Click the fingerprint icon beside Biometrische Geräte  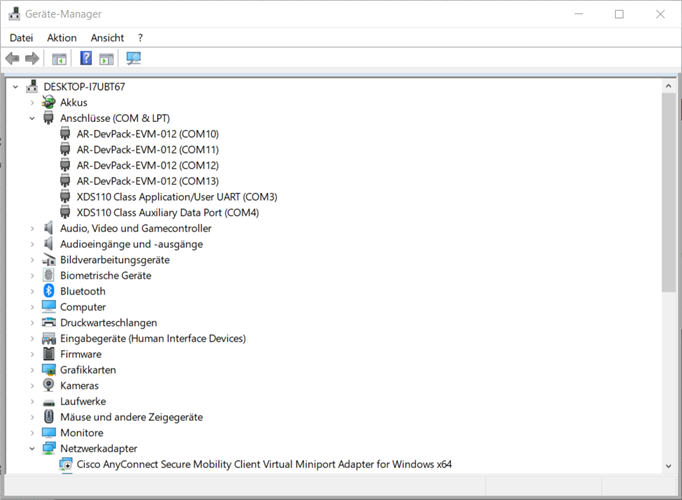pos(49,275)
